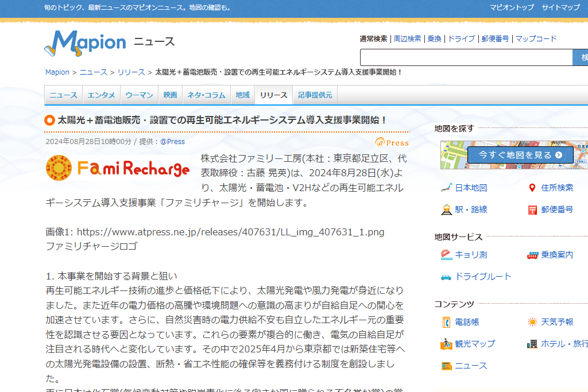Open the ホテル・旅行 link

pos(564,344)
